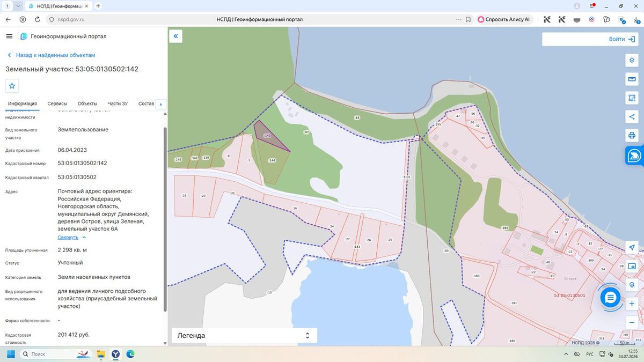Activate the area search selection tool
Screen dimensions: 644x362
pos(632,98)
